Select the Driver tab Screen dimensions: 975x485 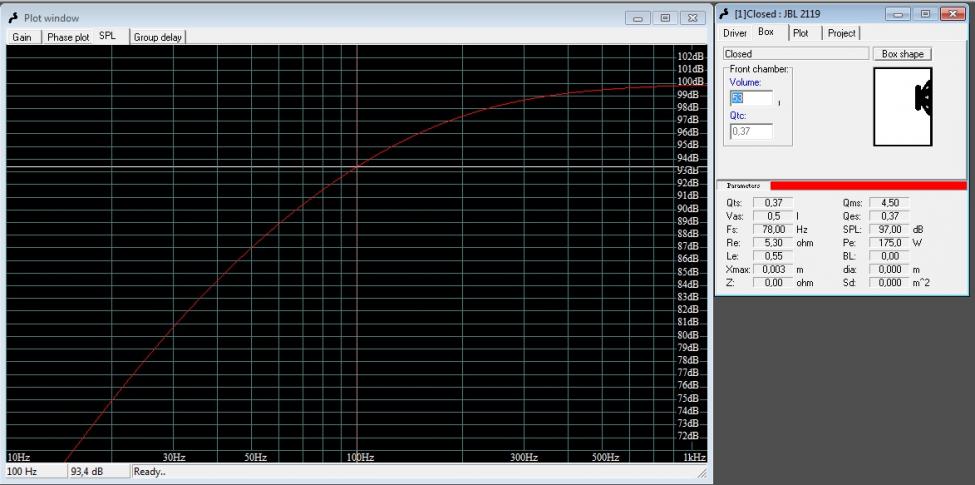pos(735,33)
